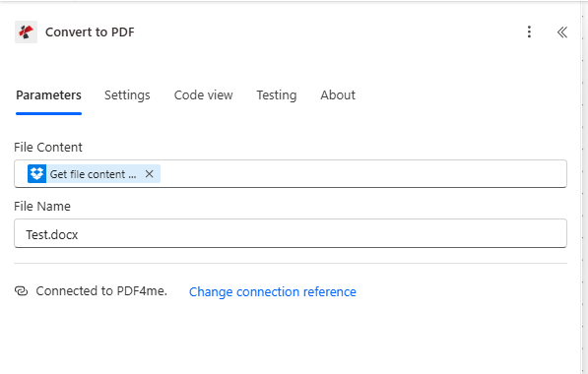Click the File Name label
This screenshot has height=374, width=588.
coord(42,206)
